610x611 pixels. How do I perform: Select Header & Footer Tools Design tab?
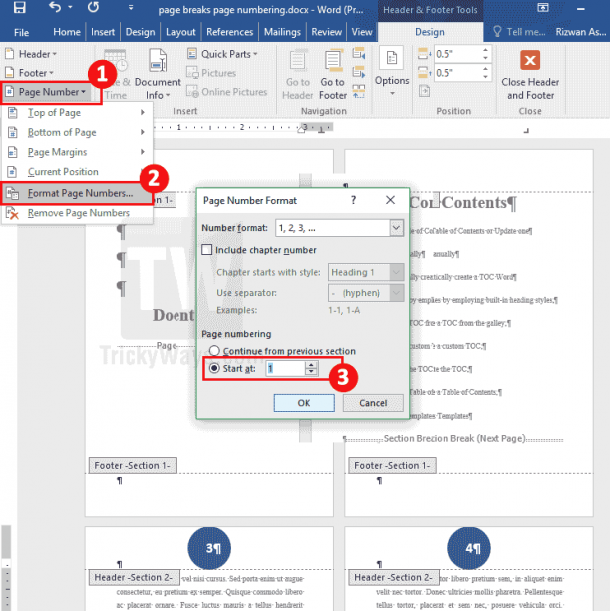click(430, 32)
